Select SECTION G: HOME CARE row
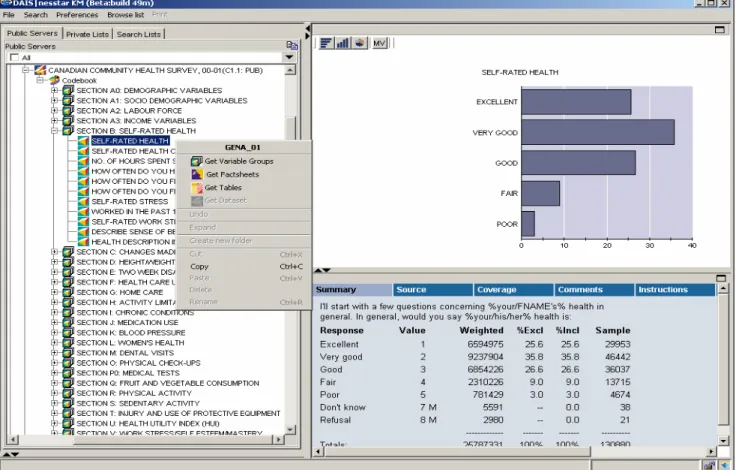736x470 pixels. 120,292
